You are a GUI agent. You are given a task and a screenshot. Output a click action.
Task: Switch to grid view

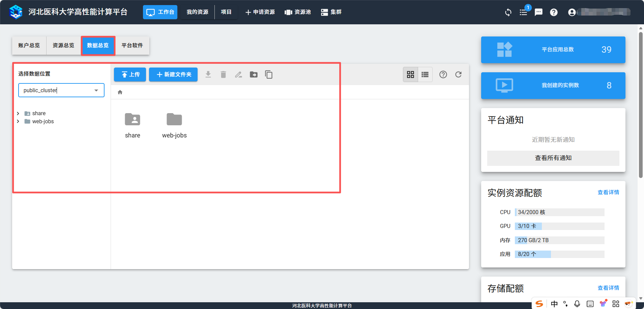410,74
